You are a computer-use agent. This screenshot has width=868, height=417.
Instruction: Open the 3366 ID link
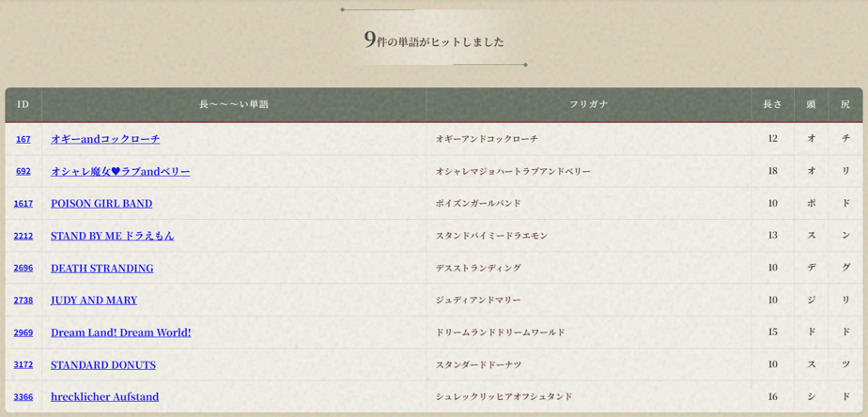coord(23,396)
